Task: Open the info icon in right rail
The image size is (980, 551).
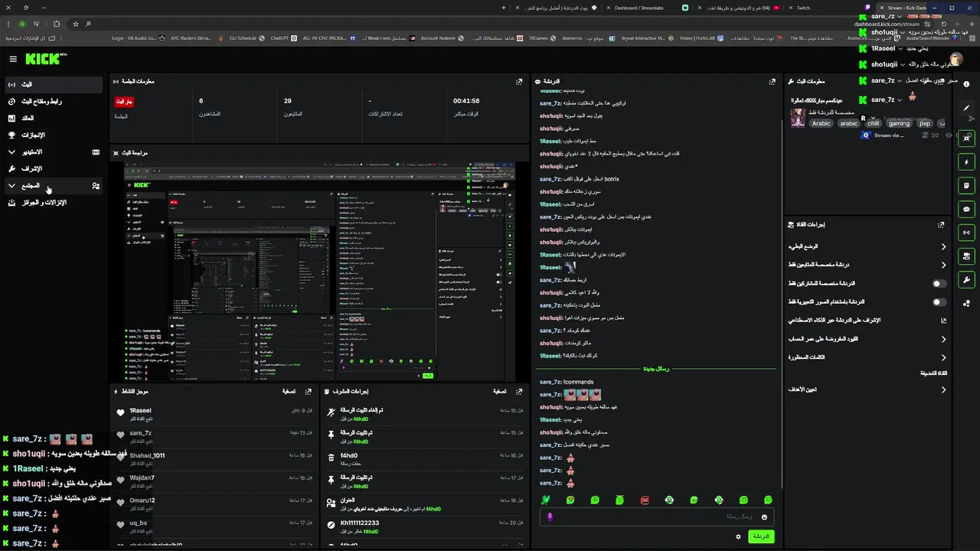Action: pyautogui.click(x=967, y=84)
